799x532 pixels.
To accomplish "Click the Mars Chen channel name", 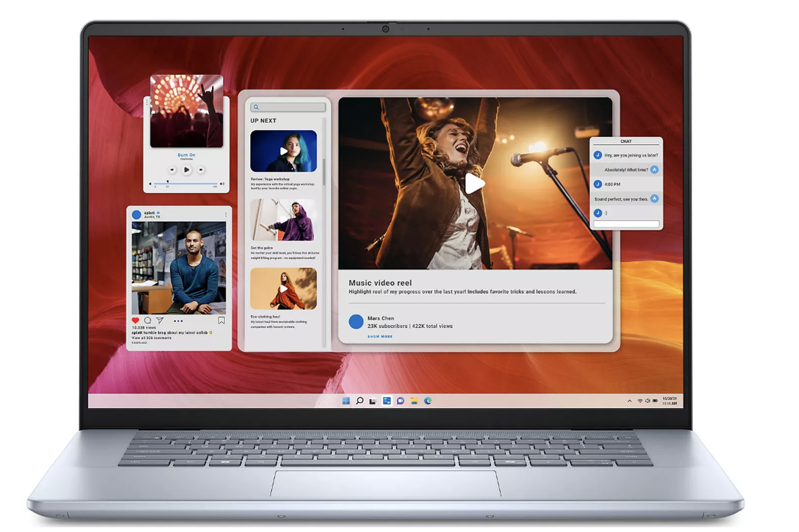I will [x=381, y=318].
